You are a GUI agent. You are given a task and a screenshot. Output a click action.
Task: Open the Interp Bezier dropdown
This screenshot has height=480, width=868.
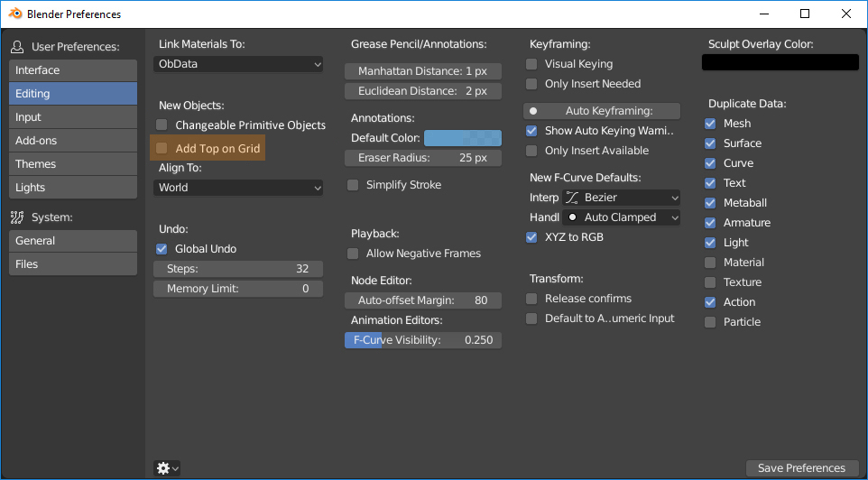coord(621,198)
